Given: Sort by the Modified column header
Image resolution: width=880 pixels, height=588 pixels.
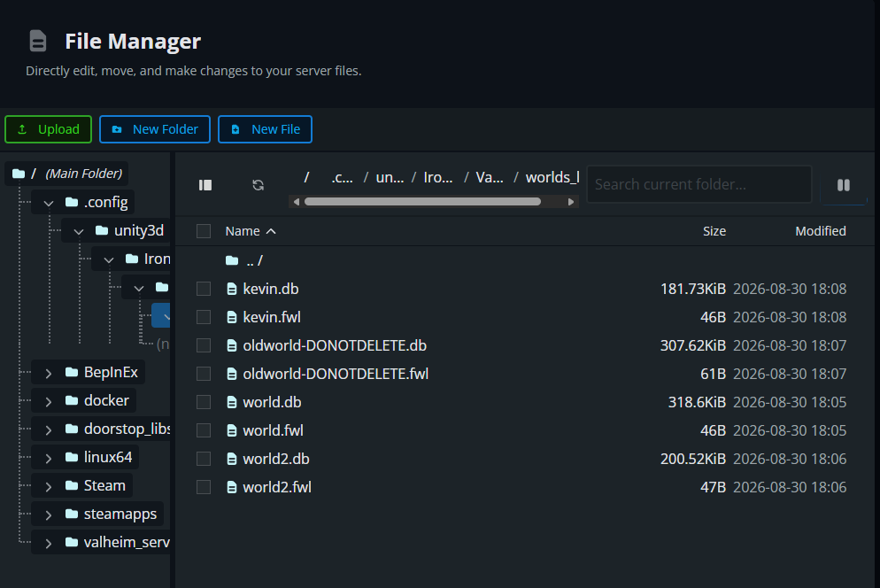Looking at the screenshot, I should coord(821,231).
